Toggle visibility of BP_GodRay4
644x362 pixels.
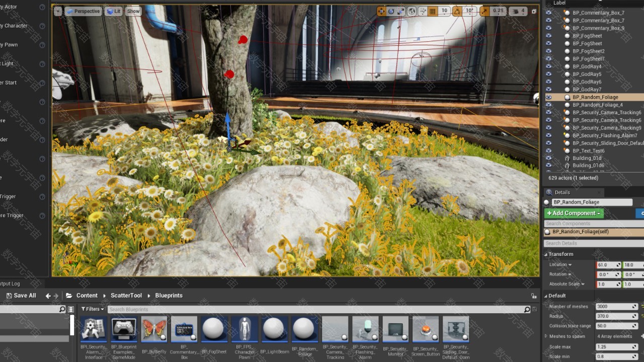(x=548, y=66)
